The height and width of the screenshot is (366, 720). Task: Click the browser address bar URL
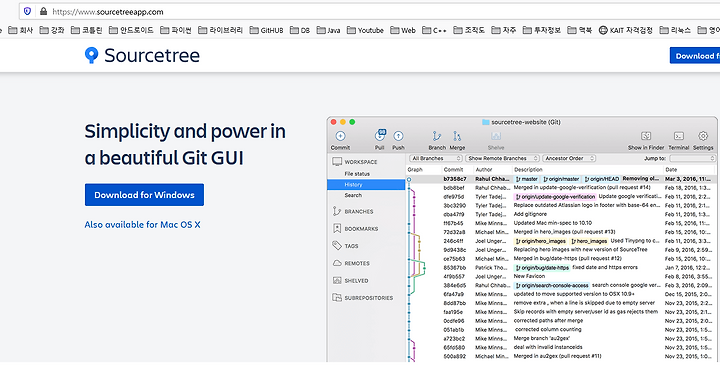tap(108, 11)
